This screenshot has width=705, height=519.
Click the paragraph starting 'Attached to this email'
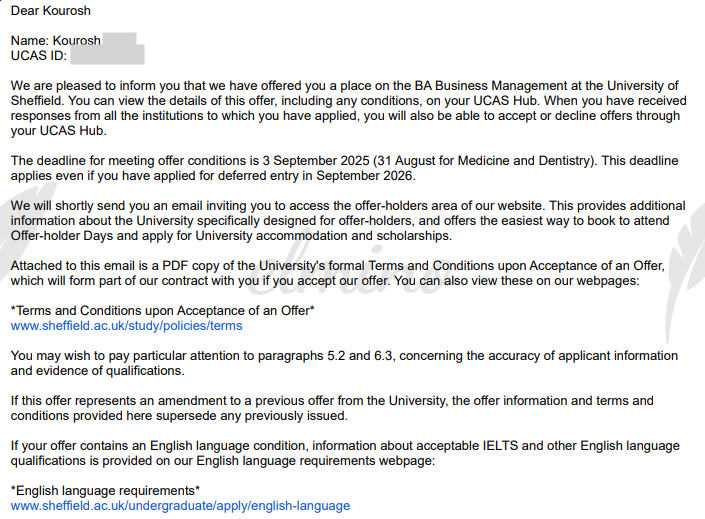pos(338,273)
